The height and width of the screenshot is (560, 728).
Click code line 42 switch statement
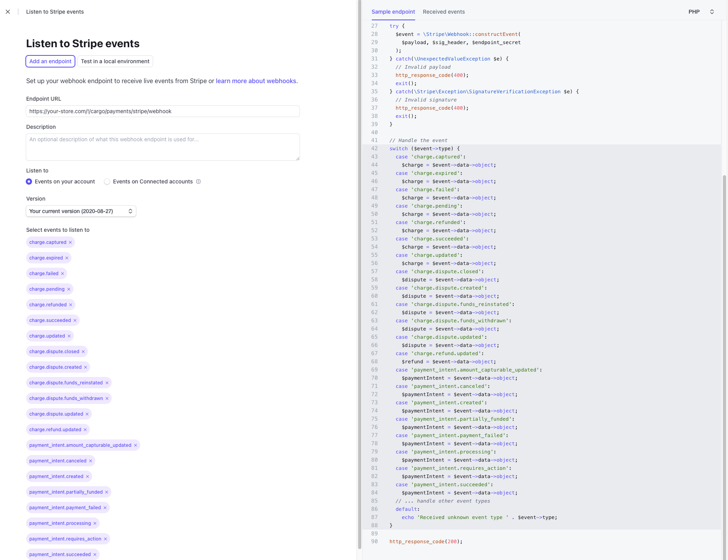tap(425, 149)
